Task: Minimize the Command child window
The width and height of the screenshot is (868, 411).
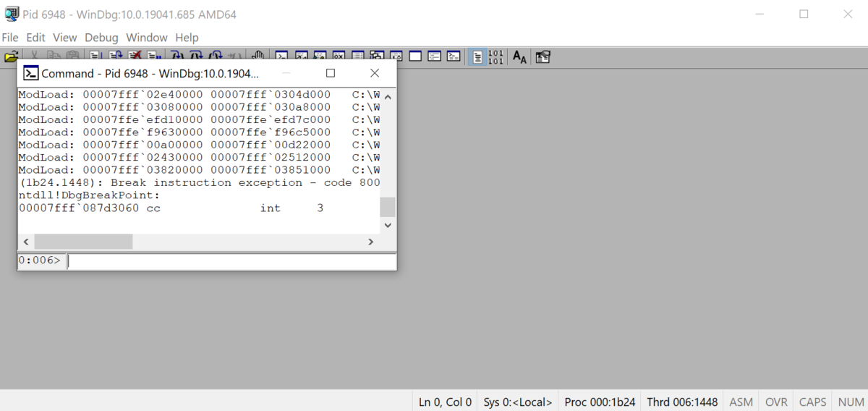Action: (286, 73)
